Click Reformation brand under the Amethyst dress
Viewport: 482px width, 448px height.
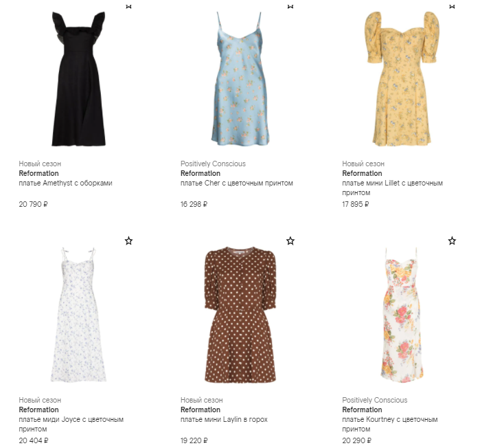38,173
